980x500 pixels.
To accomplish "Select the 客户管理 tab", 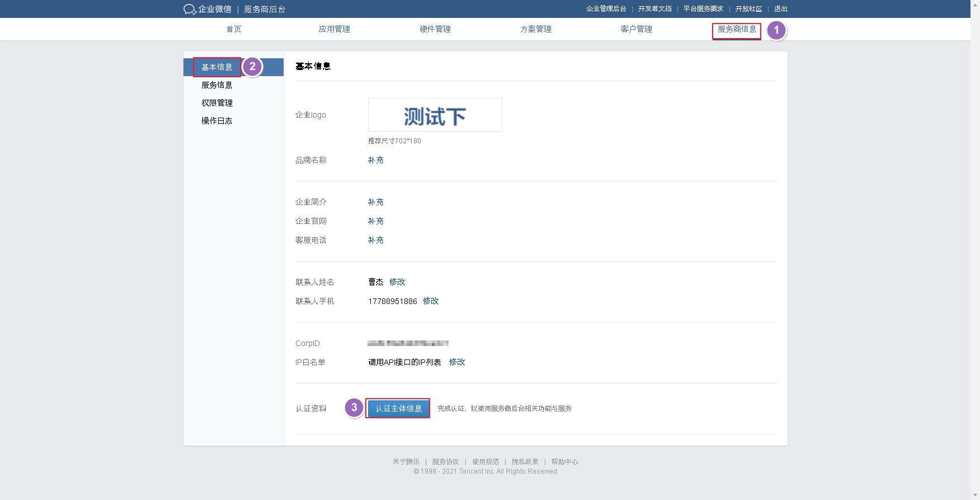I will coord(636,29).
